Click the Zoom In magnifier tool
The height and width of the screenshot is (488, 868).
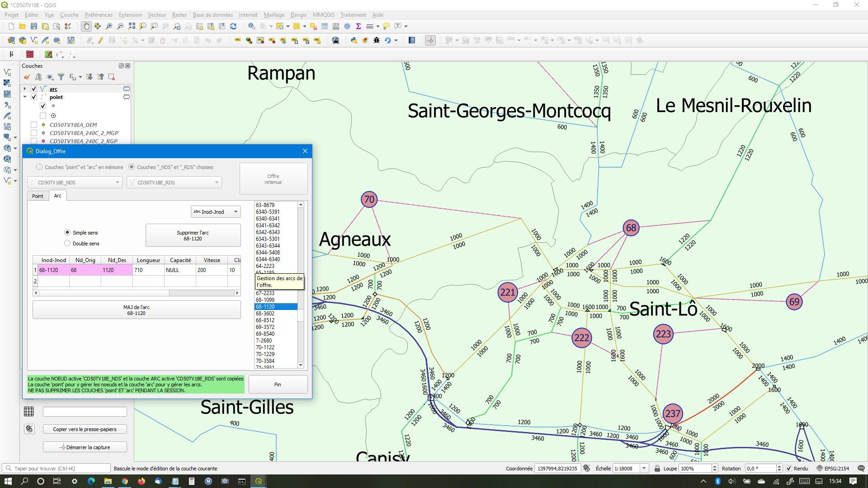pyautogui.click(x=109, y=26)
